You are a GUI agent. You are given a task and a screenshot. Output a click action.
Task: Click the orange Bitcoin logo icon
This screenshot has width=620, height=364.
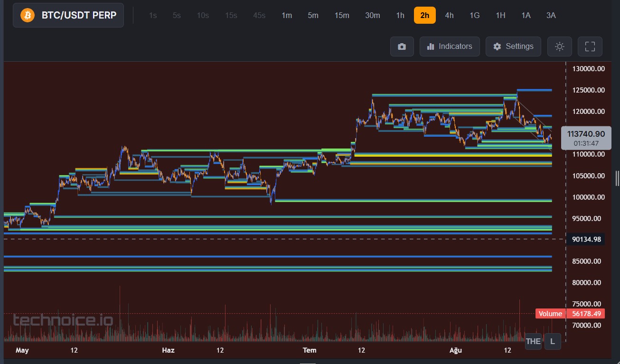click(28, 15)
